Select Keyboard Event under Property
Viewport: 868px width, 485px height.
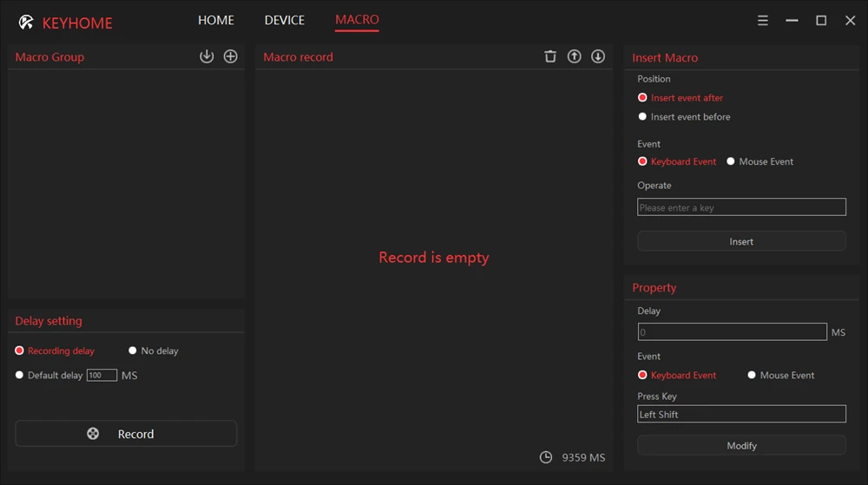(x=677, y=375)
